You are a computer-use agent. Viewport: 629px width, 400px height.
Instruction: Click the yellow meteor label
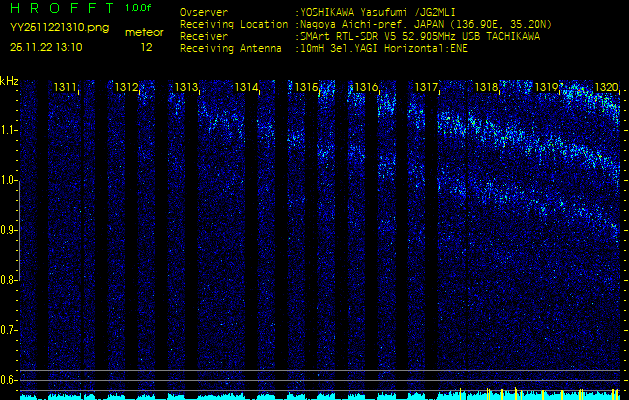coord(145,32)
